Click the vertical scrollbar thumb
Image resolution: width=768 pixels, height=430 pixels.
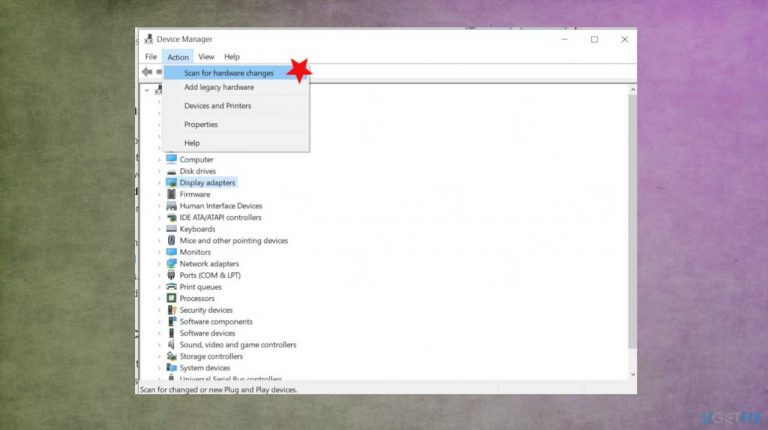click(632, 221)
